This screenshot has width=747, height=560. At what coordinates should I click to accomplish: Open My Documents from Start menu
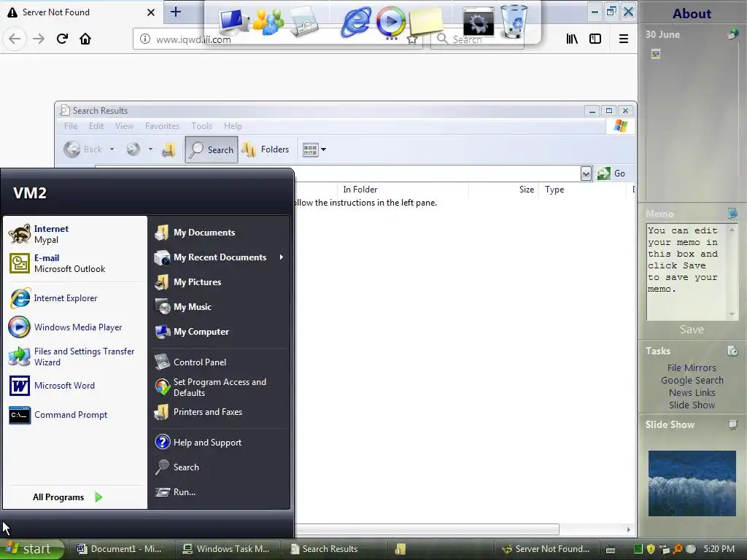[219, 233]
